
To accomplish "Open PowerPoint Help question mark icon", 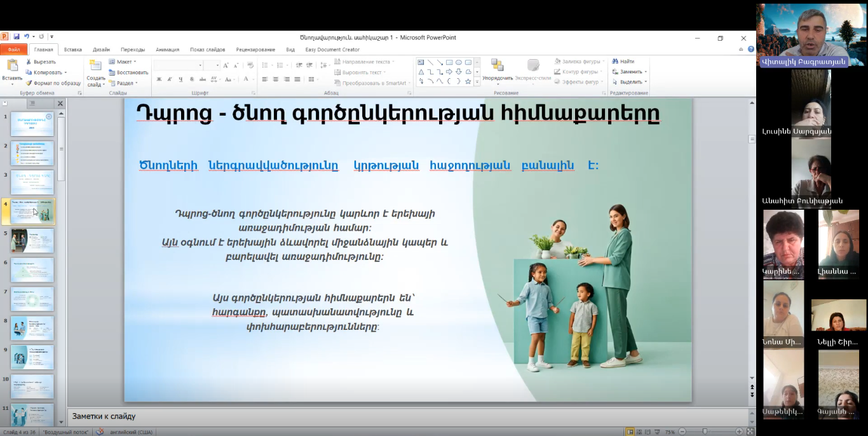I will click(751, 49).
